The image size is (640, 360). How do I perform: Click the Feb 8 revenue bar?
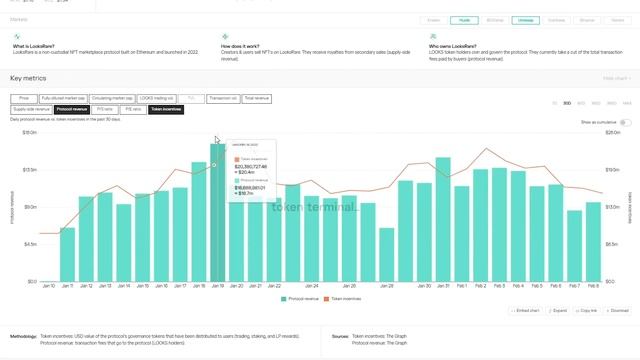click(593, 242)
